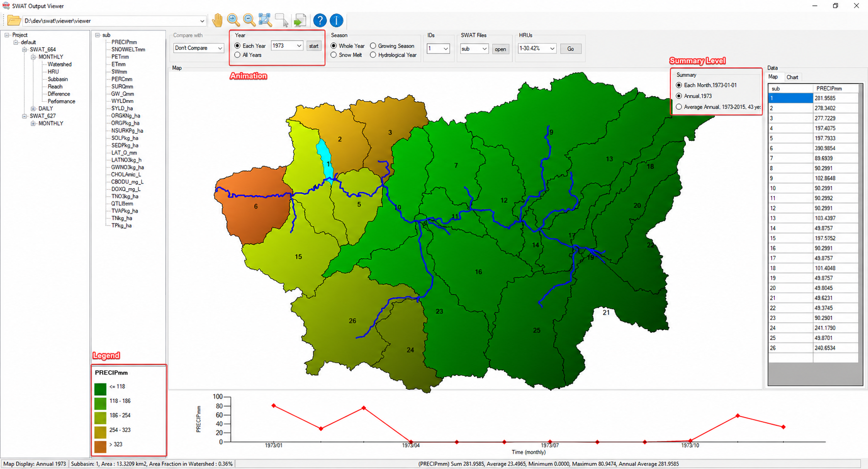This screenshot has width=868, height=469.
Task: Switch to the Map tab in Data panel
Action: (773, 77)
